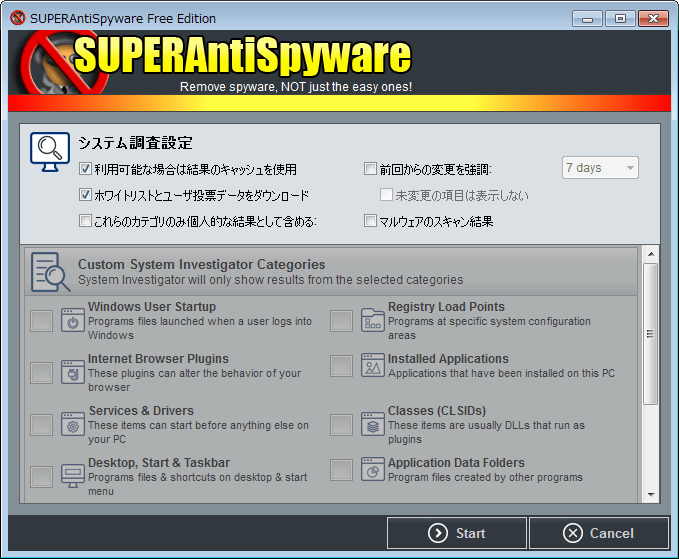
Task: Click the Services & Drivers title text
Action: [x=141, y=410]
